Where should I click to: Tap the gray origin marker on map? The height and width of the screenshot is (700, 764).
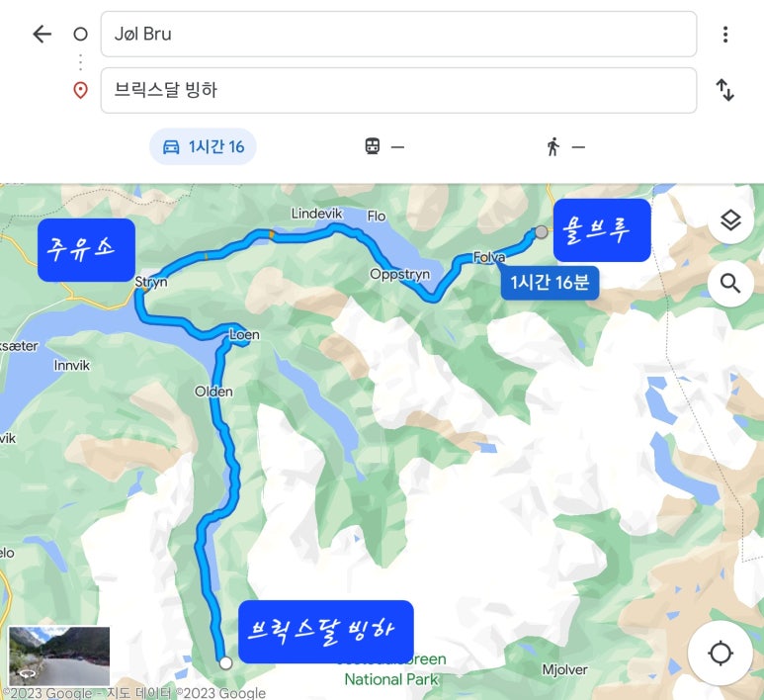pyautogui.click(x=542, y=232)
